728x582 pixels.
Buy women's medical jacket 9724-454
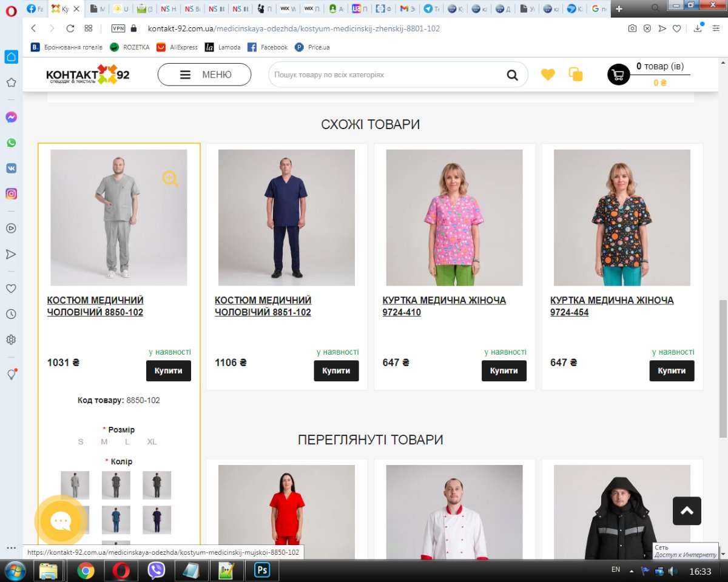point(672,371)
